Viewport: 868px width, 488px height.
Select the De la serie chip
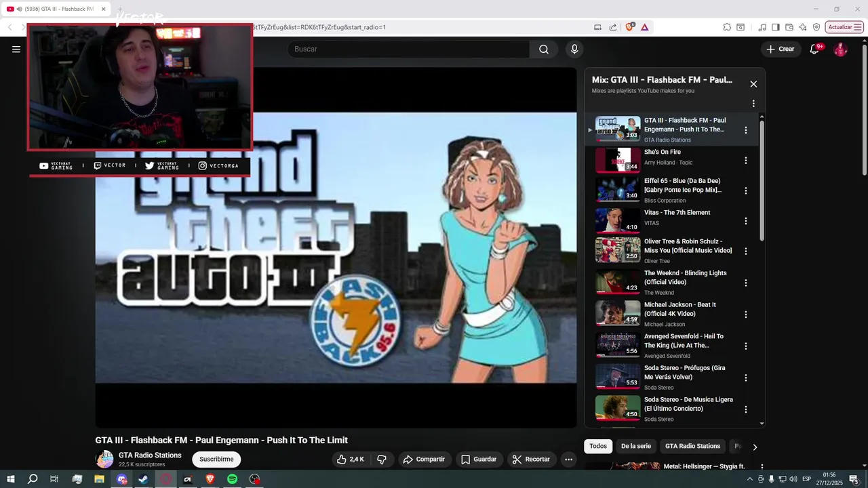[x=636, y=446]
